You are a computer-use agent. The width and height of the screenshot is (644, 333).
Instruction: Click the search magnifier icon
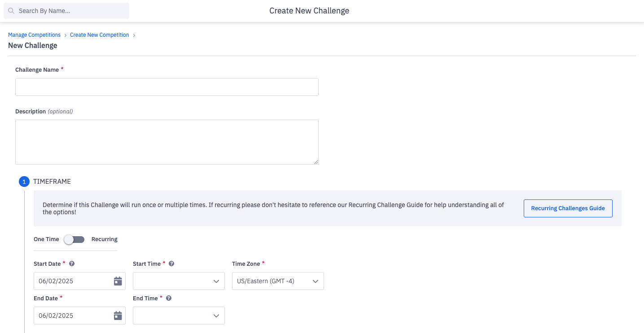point(11,10)
